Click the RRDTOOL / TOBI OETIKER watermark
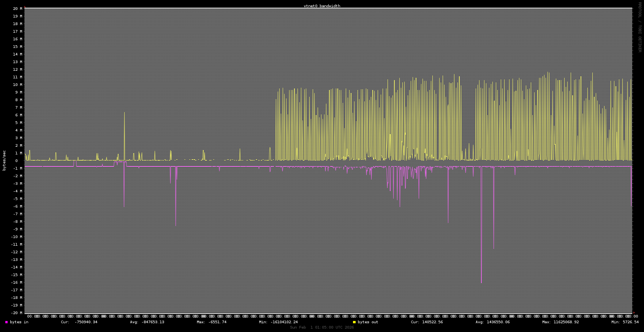 pyautogui.click(x=639, y=27)
